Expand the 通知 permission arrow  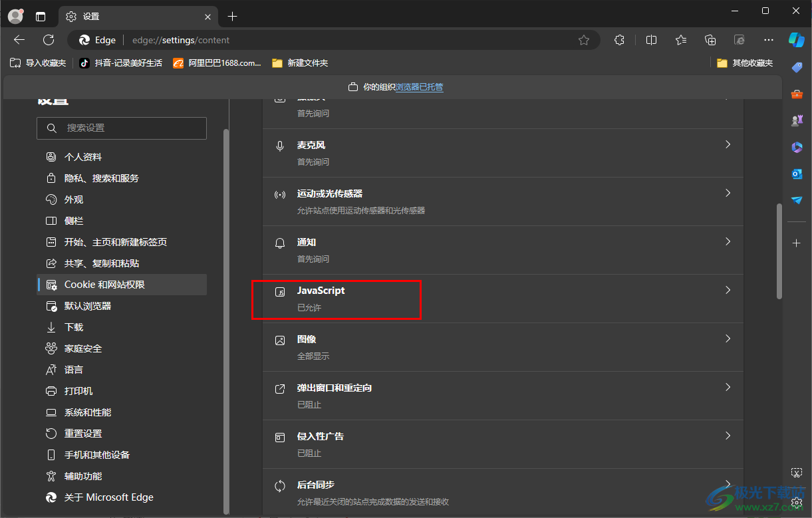click(x=728, y=241)
